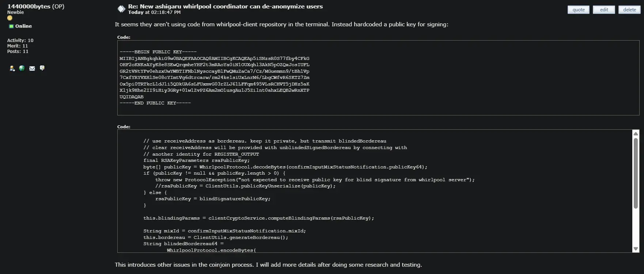Click the gold coin rank icon
This screenshot has height=274, width=644.
pos(10,18)
